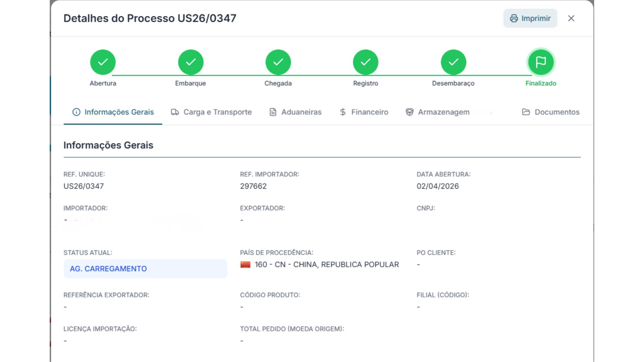The width and height of the screenshot is (644, 362).
Task: Click the CÓDIGO PRODUTO label
Action: [270, 295]
